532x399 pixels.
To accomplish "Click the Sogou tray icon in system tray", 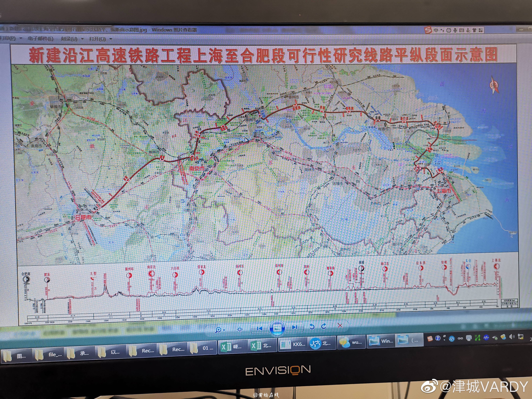I will (x=430, y=339).
